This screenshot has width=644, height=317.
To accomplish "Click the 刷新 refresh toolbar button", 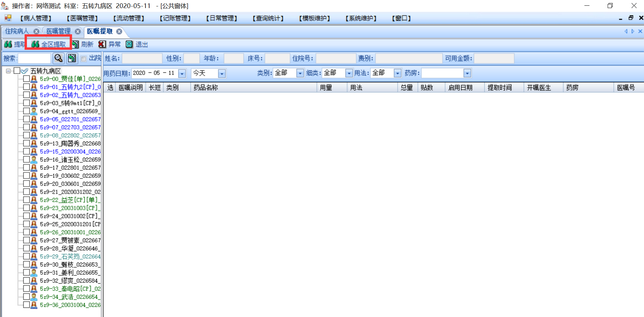I will point(82,44).
